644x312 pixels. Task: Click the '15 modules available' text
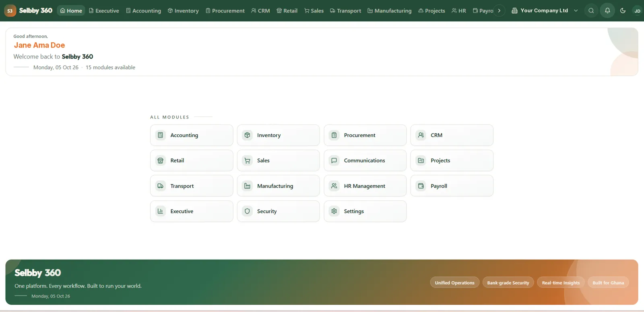pos(110,67)
